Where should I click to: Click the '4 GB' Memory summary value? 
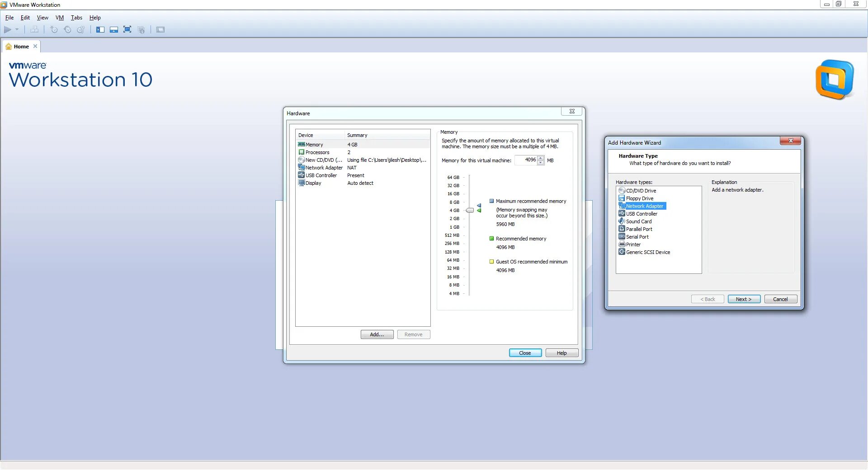(x=352, y=145)
